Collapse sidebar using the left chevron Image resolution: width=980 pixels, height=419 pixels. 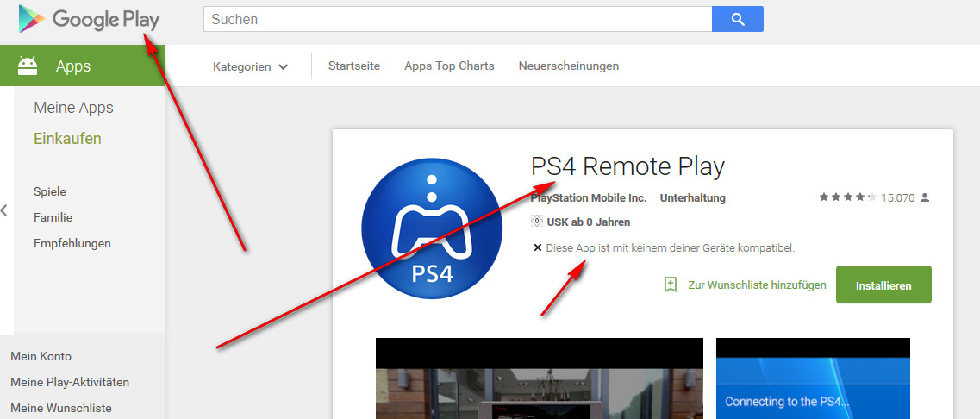pos(4,210)
